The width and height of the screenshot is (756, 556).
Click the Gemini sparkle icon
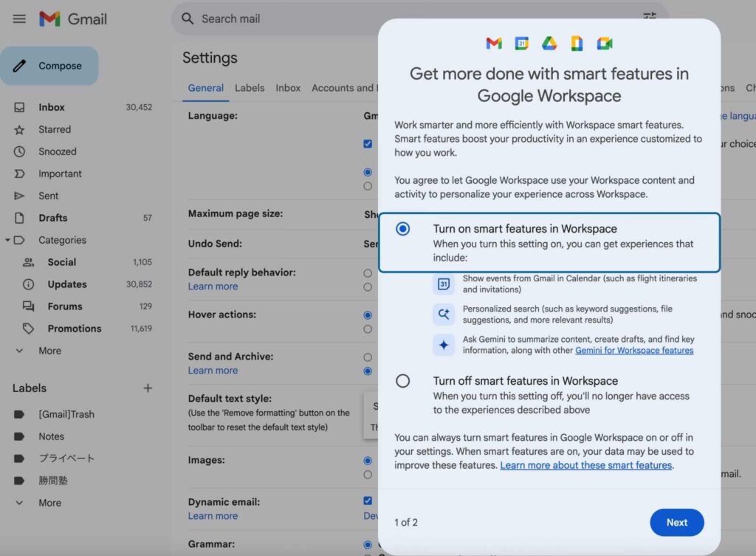[444, 345]
